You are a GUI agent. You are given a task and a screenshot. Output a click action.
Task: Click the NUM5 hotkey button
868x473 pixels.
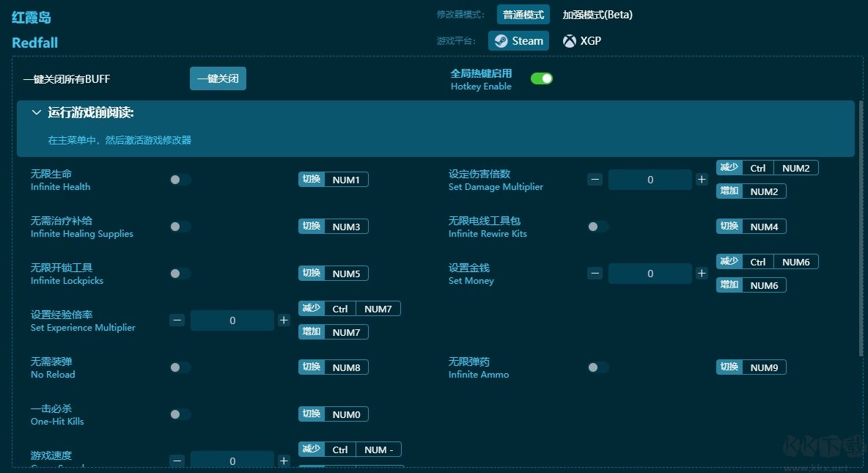pos(334,274)
